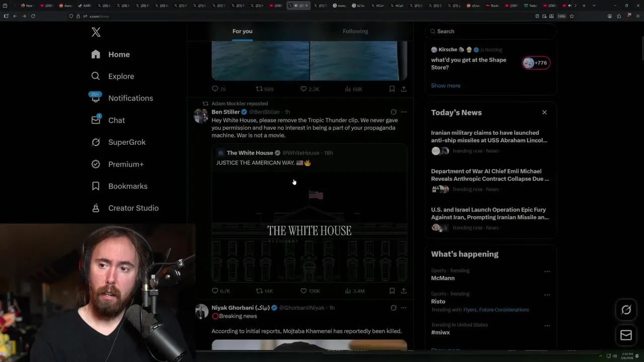Click Show more under live spaces
This screenshot has height=362, width=644.
point(445,85)
